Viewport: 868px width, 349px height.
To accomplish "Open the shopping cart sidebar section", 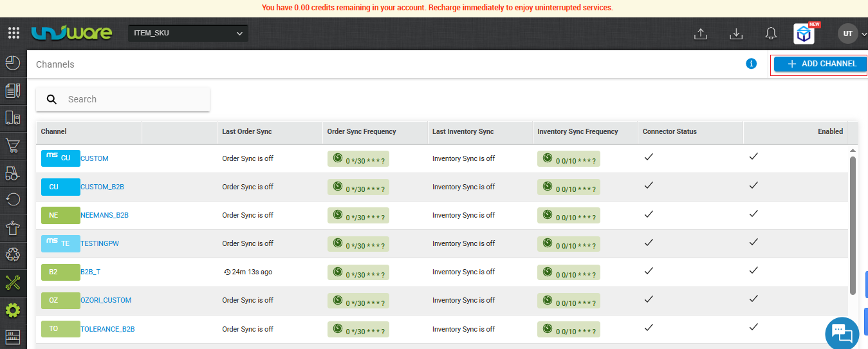I will click(x=13, y=146).
